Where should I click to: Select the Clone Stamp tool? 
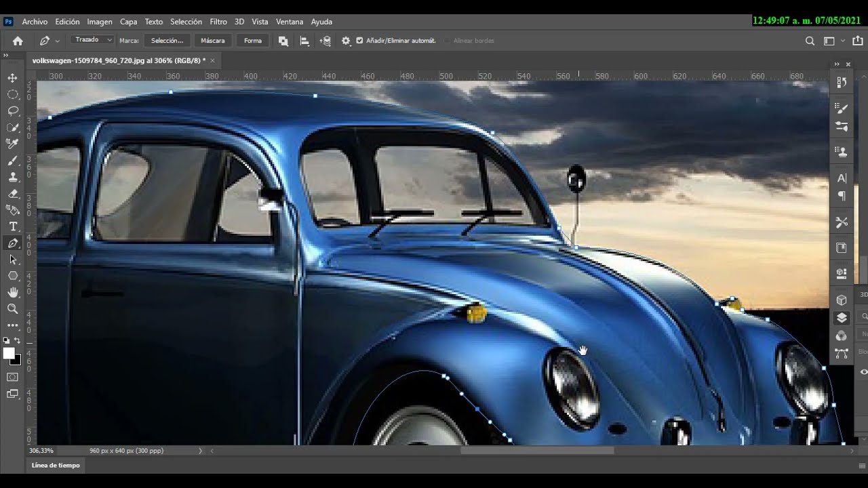click(x=13, y=177)
